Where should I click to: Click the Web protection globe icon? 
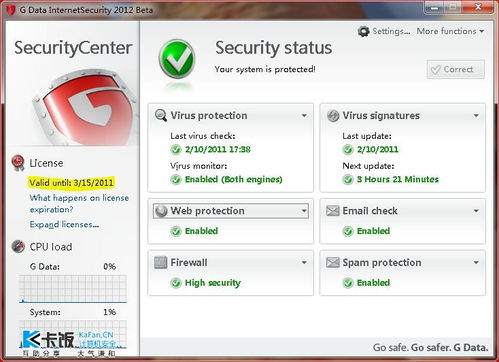coord(161,211)
